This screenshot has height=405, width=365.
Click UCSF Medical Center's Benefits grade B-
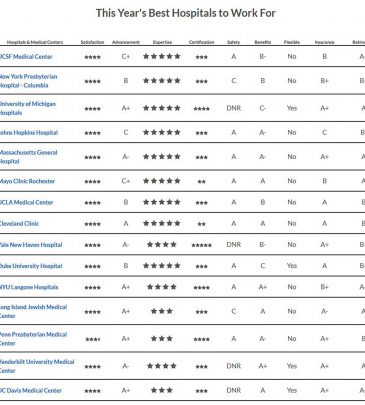(x=263, y=57)
